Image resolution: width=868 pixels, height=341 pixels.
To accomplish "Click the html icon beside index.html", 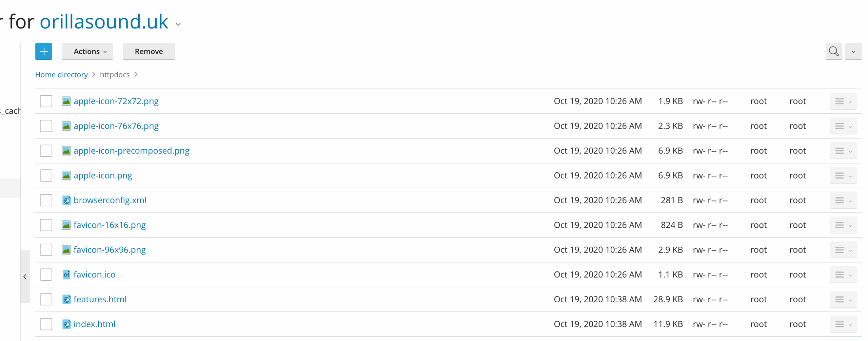I will click(66, 324).
